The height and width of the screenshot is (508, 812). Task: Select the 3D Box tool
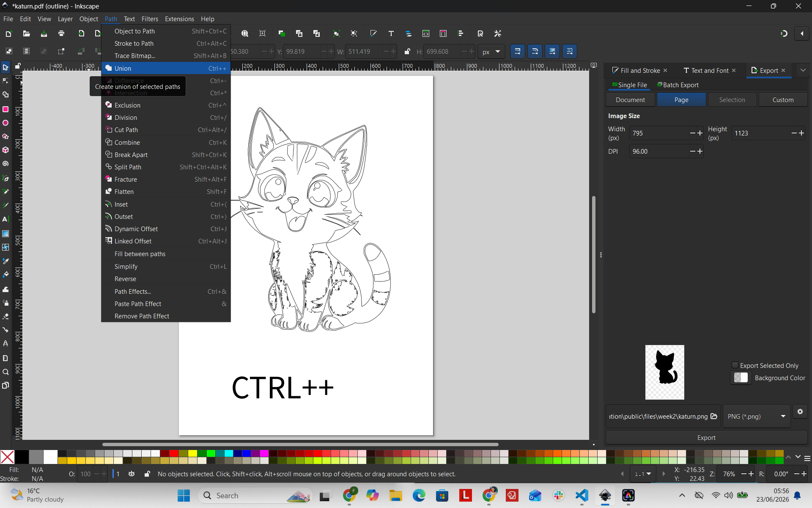pos(5,150)
